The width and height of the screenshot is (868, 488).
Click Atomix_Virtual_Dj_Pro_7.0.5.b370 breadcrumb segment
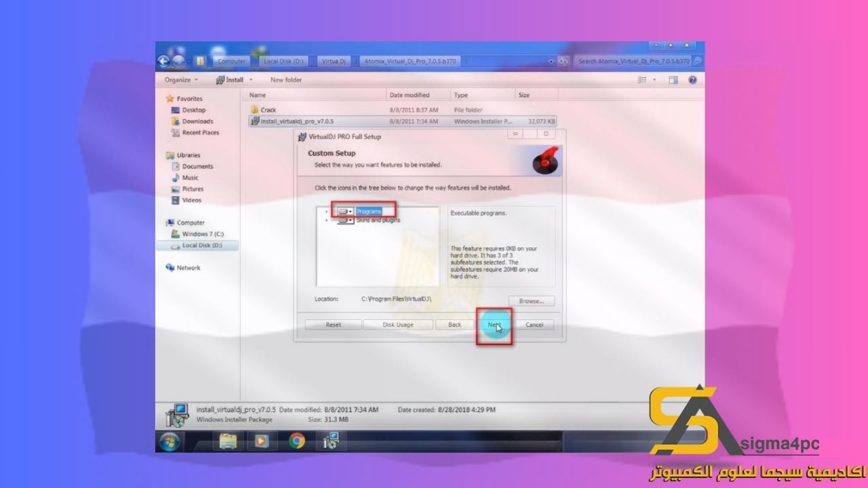(410, 61)
